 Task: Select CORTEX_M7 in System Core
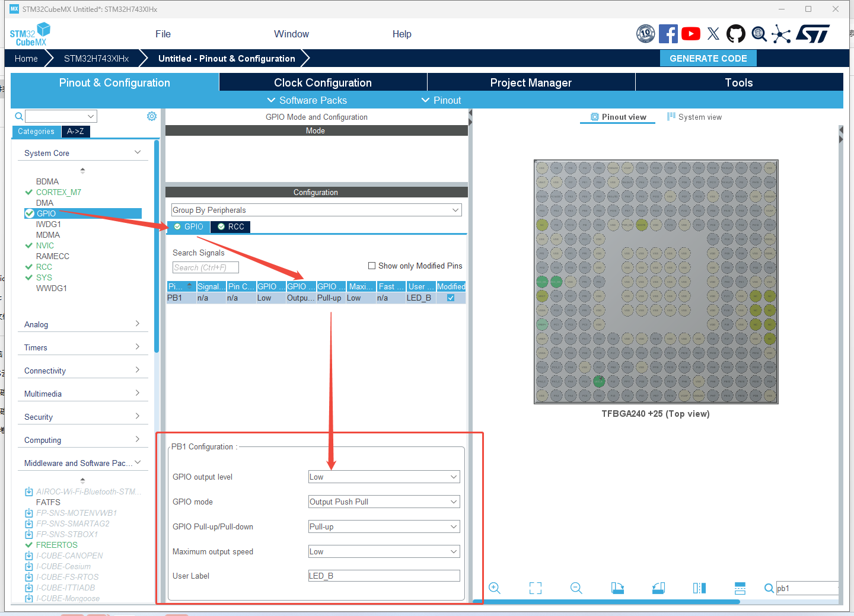coord(59,192)
